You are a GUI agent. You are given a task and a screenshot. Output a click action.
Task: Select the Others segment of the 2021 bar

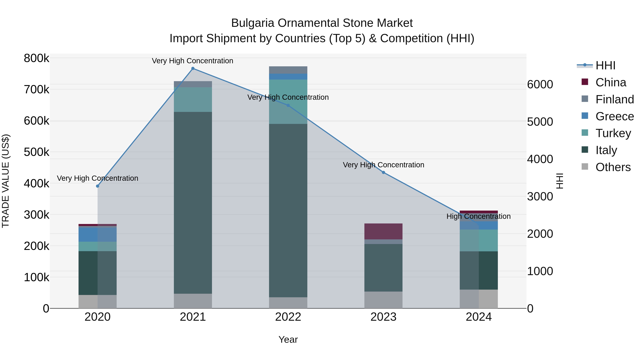point(193,301)
